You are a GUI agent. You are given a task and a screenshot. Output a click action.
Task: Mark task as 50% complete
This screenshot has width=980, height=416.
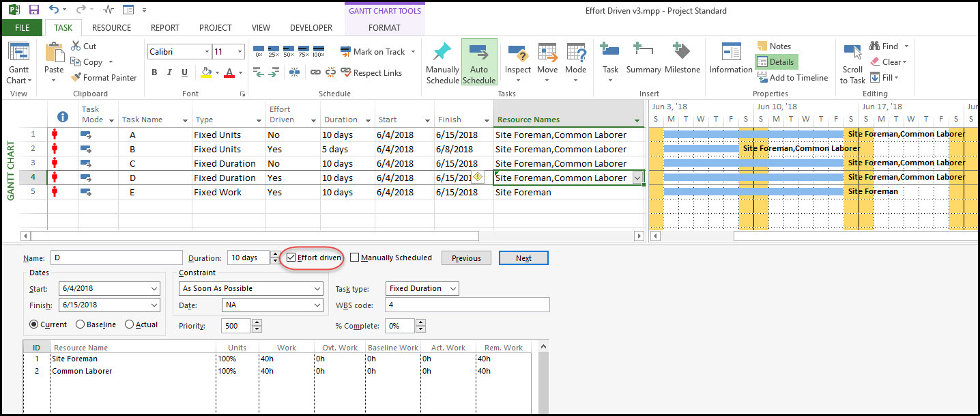(x=289, y=52)
